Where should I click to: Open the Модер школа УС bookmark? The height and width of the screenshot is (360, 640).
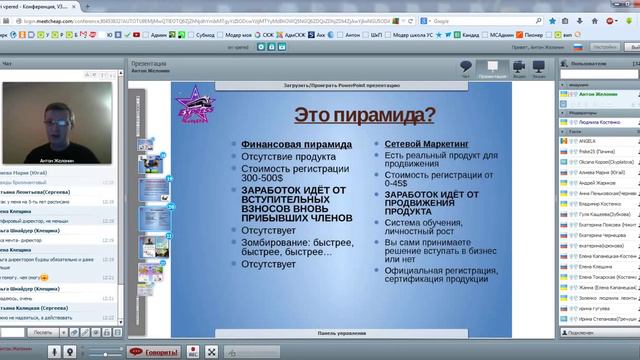(409, 35)
